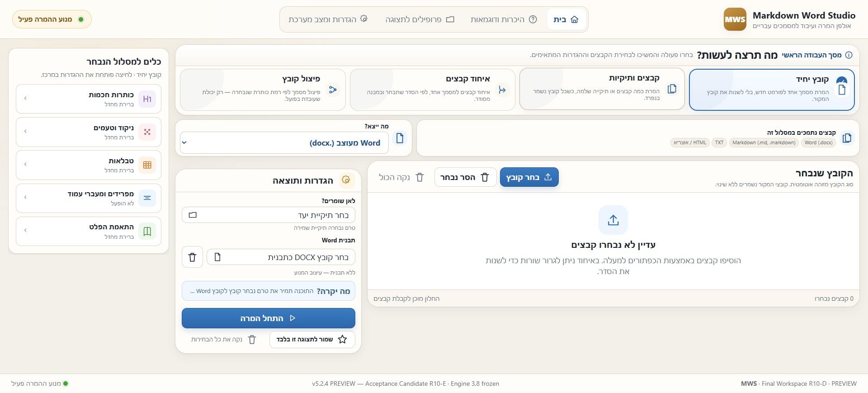868x393 pixels.
Task: Click the info icon beside מסך העבודה הראשי
Action: [849, 55]
